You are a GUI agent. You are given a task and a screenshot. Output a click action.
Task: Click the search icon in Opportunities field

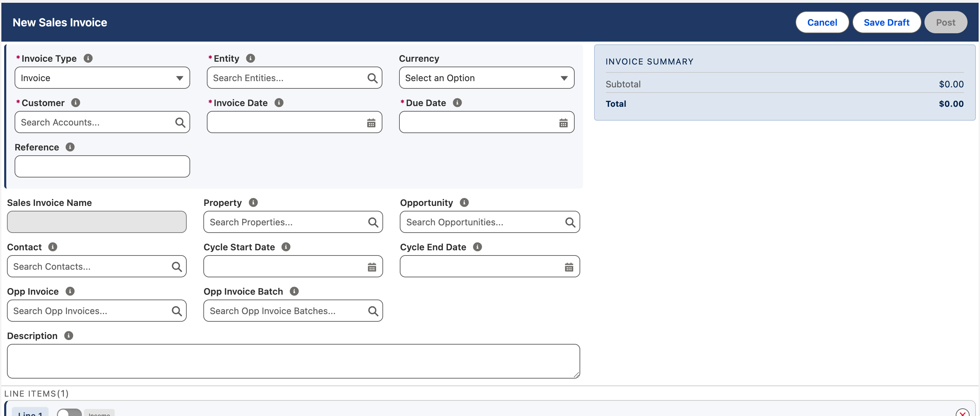(x=570, y=222)
